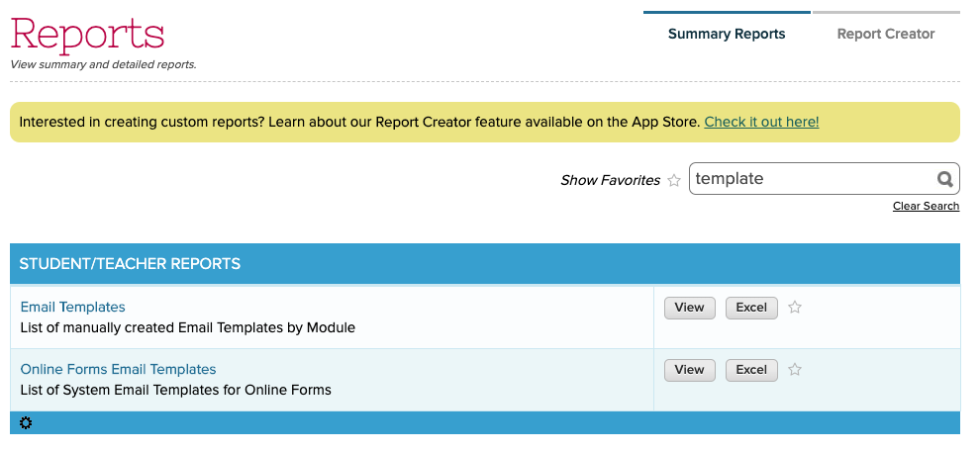Click the gear icon below the reports table
The image size is (980, 452).
click(x=26, y=423)
